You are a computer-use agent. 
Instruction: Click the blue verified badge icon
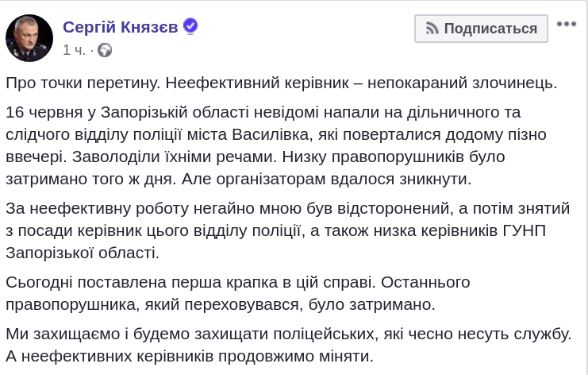click(x=190, y=26)
